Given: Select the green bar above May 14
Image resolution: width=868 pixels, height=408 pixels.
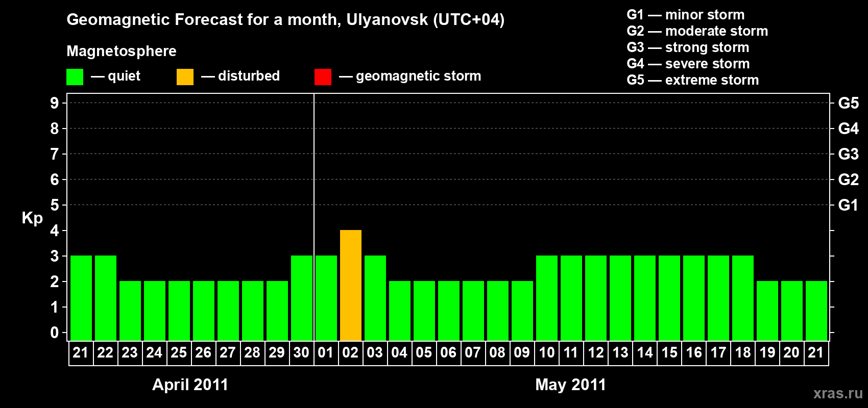Looking at the screenshot, I should tap(645, 298).
